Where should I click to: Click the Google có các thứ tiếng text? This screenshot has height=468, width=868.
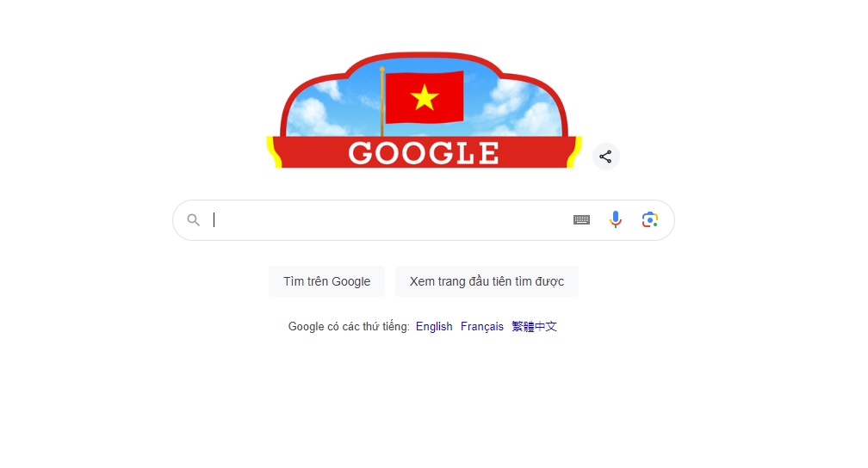coord(349,326)
